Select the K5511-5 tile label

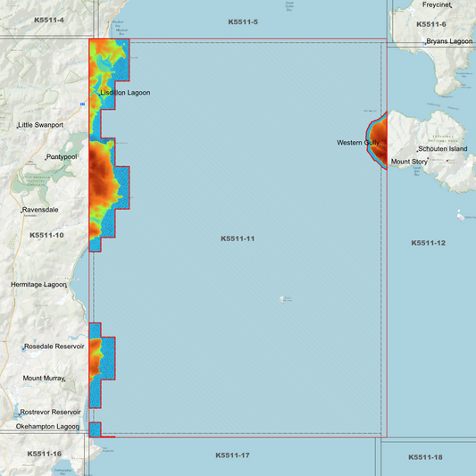243,21
